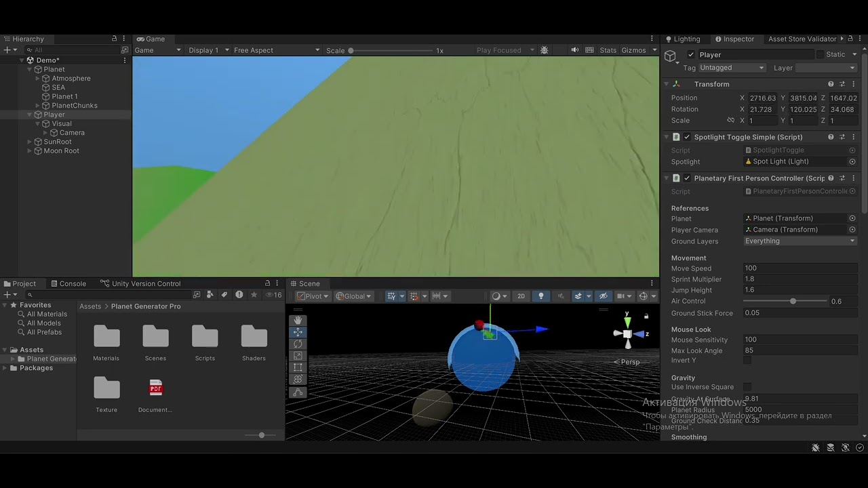Select the Transform tool in Scene view
This screenshot has width=868, height=488.
click(x=298, y=380)
